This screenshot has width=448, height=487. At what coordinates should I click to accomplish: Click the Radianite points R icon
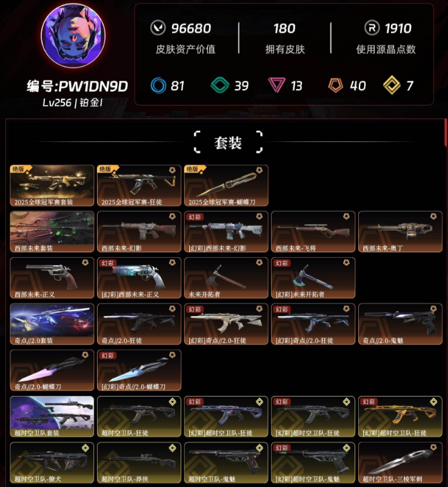[372, 28]
